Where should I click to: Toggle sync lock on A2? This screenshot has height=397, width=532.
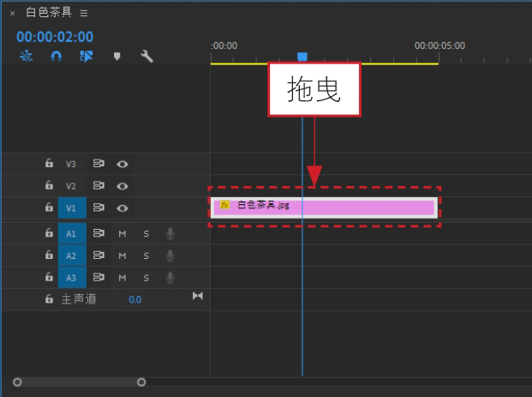coord(99,255)
